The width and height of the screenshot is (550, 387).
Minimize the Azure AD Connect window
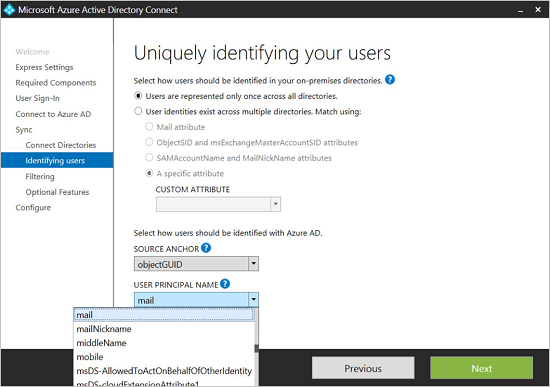(521, 10)
